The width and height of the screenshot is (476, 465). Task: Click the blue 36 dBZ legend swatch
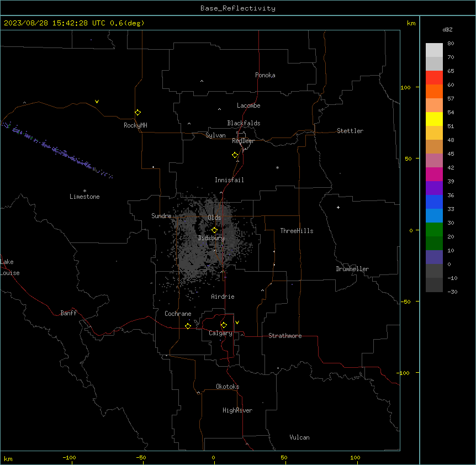[x=434, y=202]
